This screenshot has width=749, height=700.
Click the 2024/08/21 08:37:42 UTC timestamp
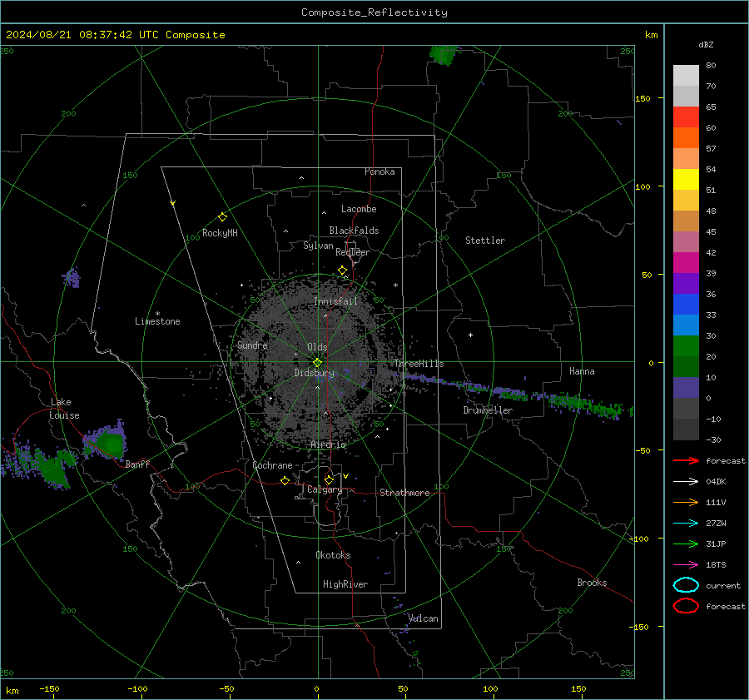pyautogui.click(x=115, y=35)
